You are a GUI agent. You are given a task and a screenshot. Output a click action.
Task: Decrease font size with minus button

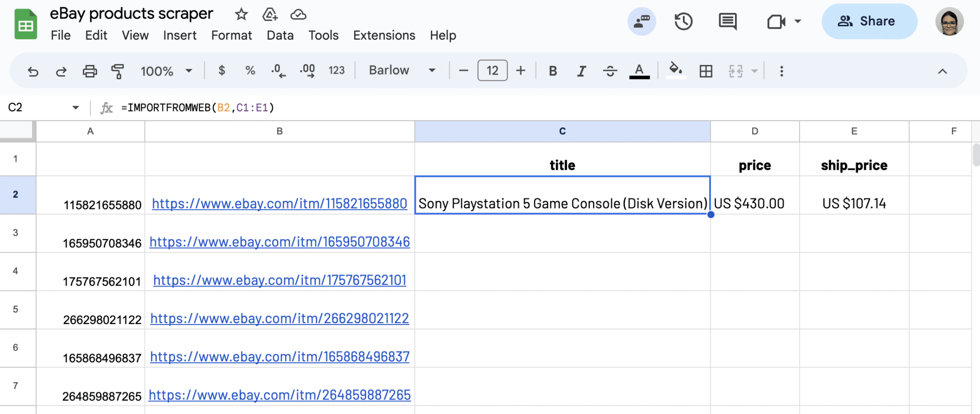463,71
